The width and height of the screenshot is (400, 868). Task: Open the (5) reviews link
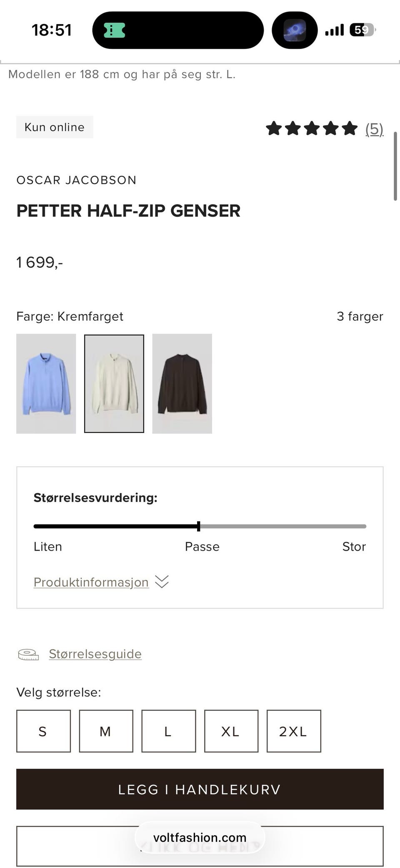tap(374, 129)
